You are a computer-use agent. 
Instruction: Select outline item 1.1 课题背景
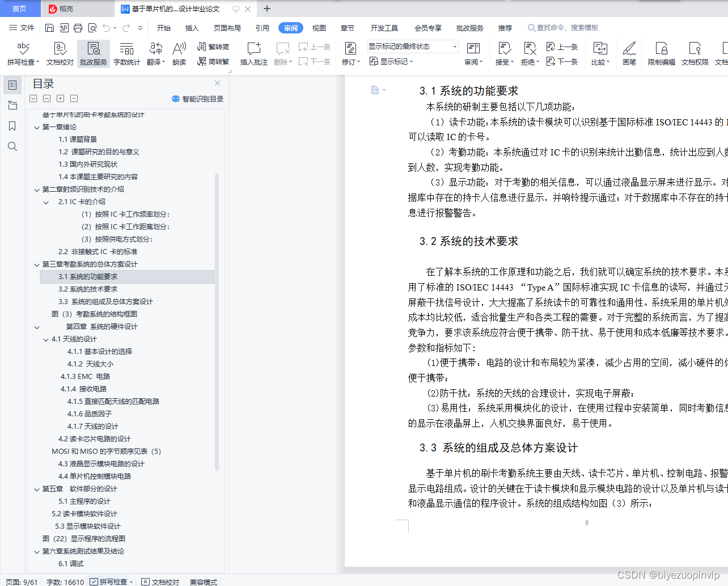78,140
